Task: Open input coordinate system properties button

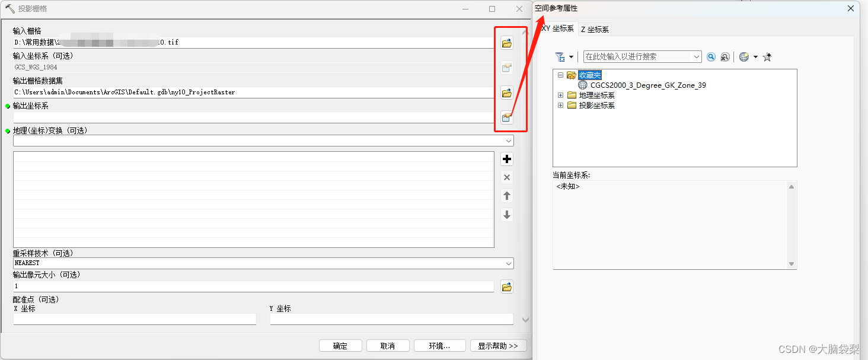Action: [x=507, y=68]
